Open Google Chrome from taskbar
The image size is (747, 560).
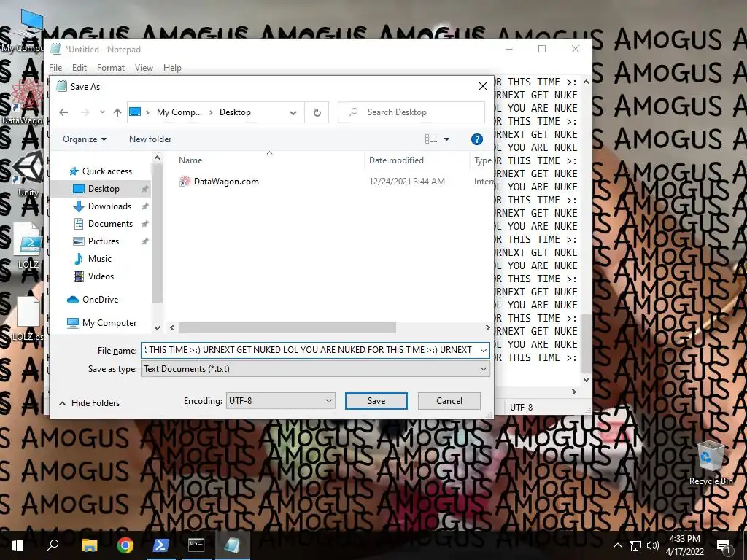(125, 545)
